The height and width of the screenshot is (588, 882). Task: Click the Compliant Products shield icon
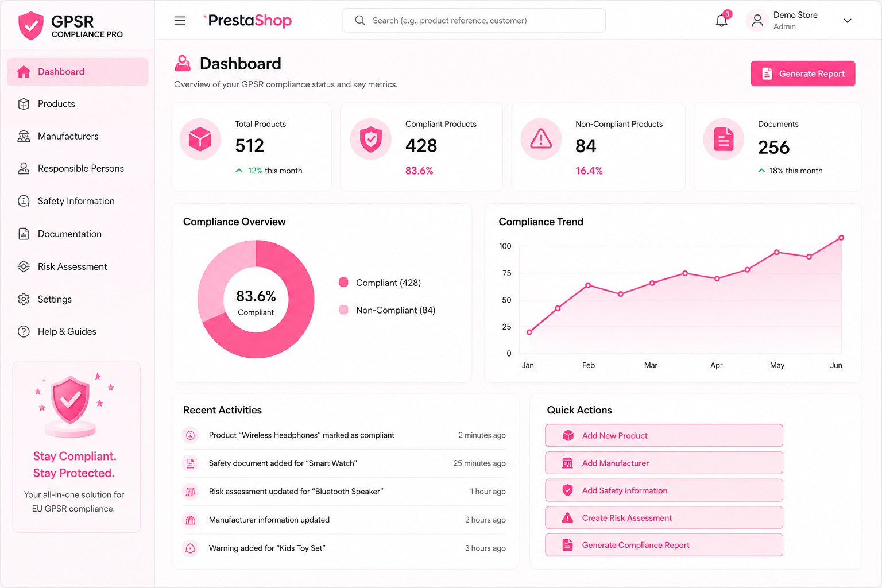click(x=371, y=139)
